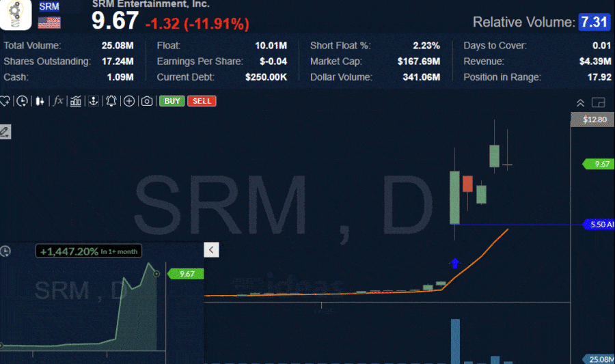Image resolution: width=615 pixels, height=364 pixels.
Task: Click the 25.08M volume axis label
Action: click(599, 359)
